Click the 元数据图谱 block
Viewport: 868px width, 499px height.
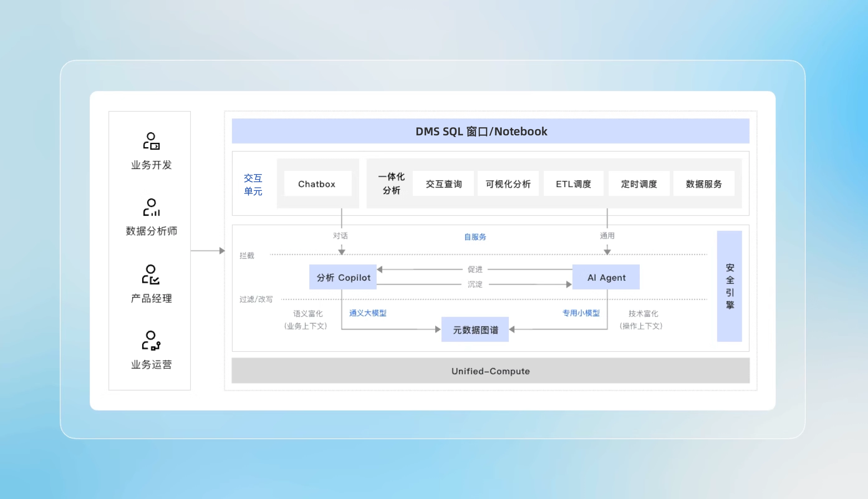point(475,330)
